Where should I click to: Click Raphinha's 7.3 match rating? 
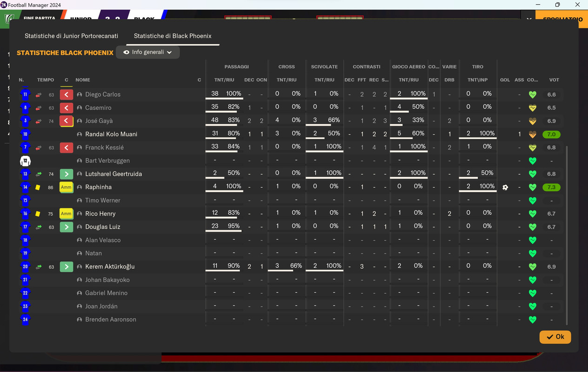(x=552, y=187)
